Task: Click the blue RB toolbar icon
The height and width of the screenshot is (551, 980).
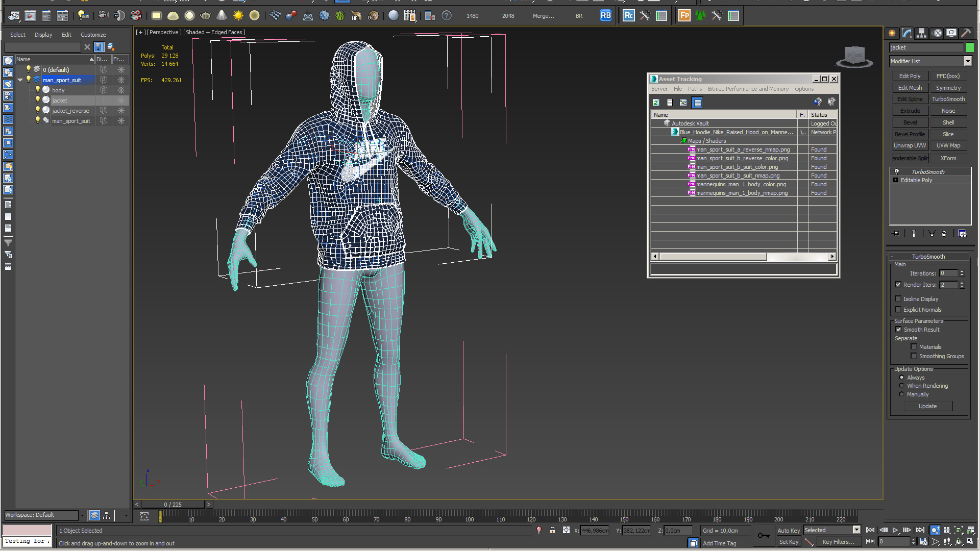Action: point(605,16)
